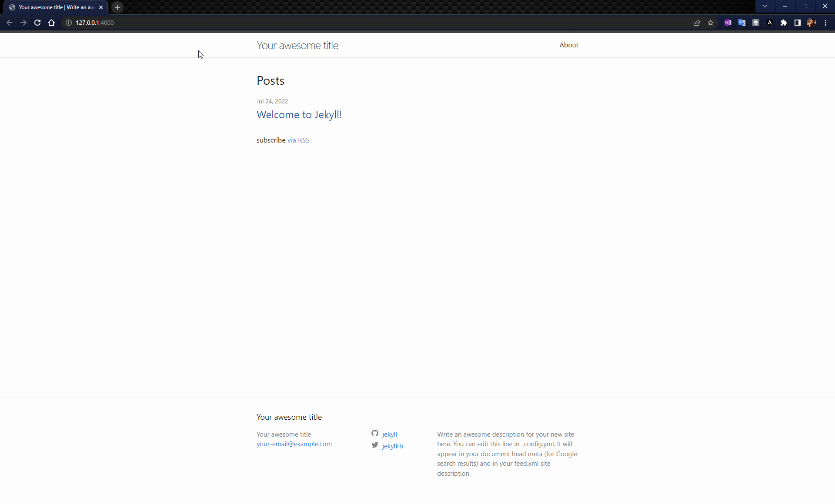The width and height of the screenshot is (835, 504).
Task: Open the About page in the site nav
Action: pos(568,45)
